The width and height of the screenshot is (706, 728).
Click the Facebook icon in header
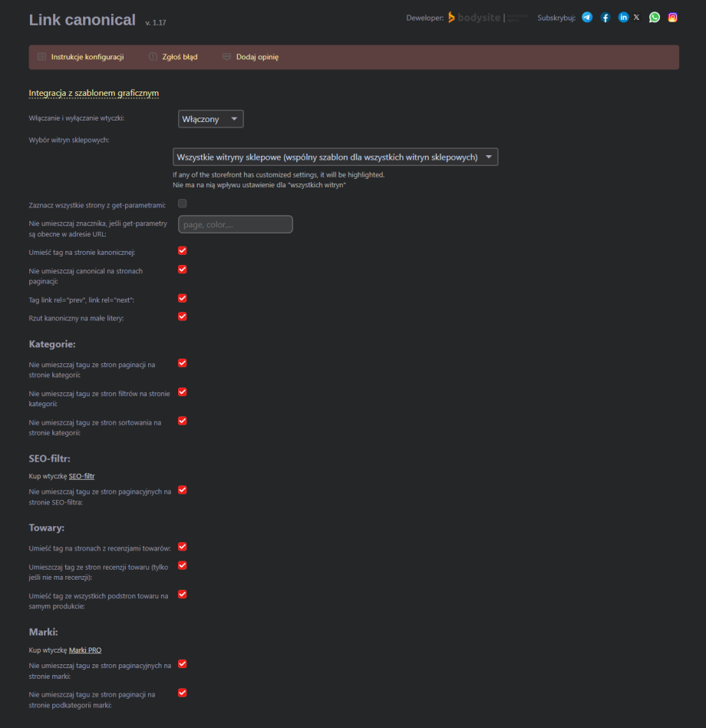[605, 18]
